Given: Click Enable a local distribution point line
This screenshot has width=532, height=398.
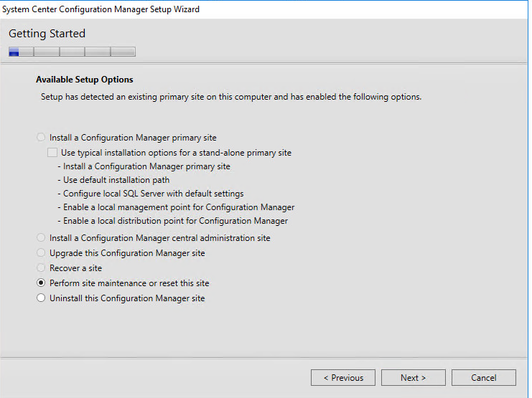Looking at the screenshot, I should tap(173, 221).
